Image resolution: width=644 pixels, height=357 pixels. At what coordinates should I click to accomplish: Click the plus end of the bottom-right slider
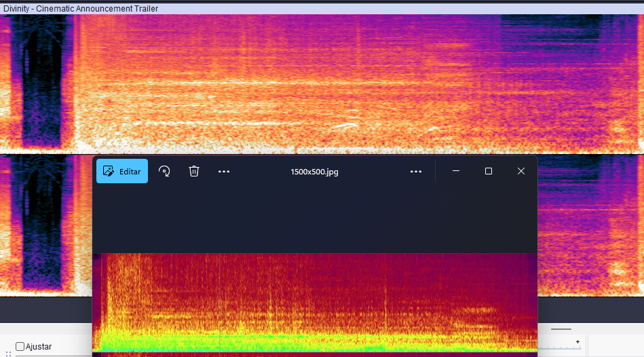click(x=577, y=342)
